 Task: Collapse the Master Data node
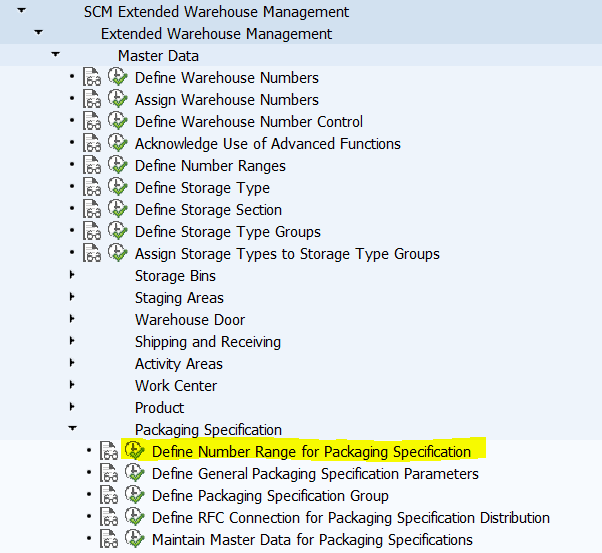[55, 54]
